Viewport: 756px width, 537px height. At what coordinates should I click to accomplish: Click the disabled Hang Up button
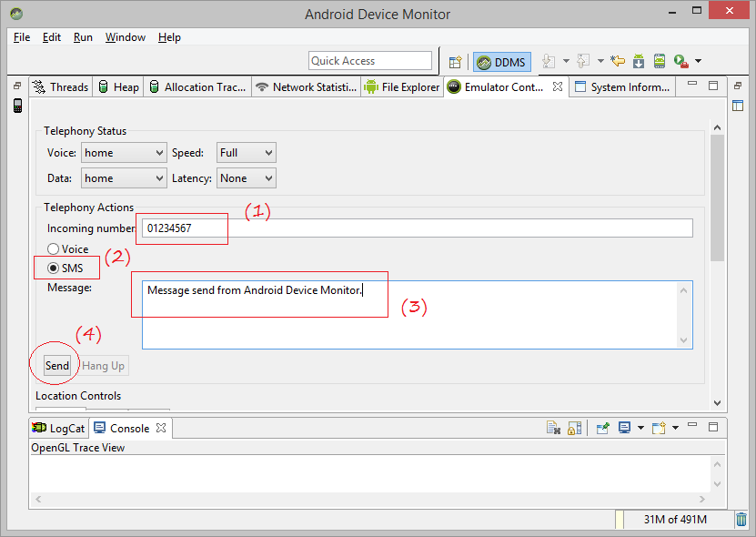(103, 366)
